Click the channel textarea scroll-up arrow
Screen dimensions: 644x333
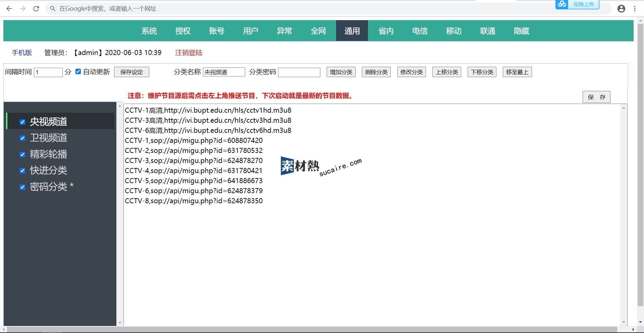(x=624, y=108)
